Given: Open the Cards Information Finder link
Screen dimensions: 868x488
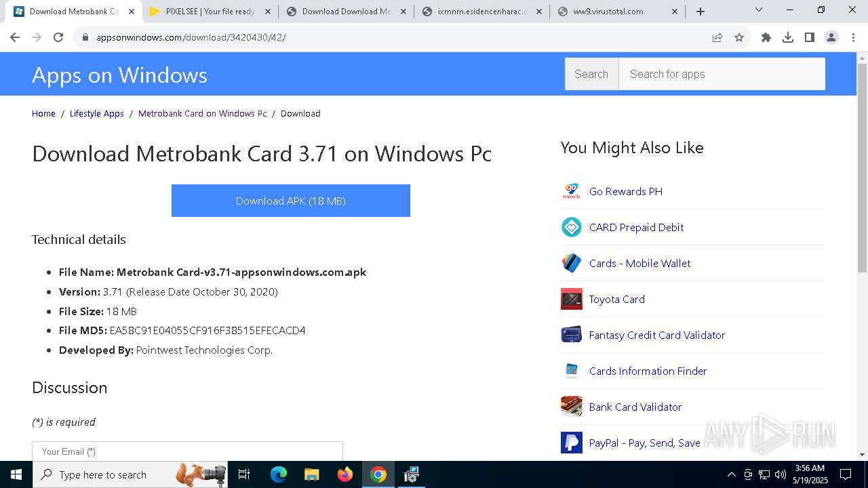Looking at the screenshot, I should tap(648, 371).
